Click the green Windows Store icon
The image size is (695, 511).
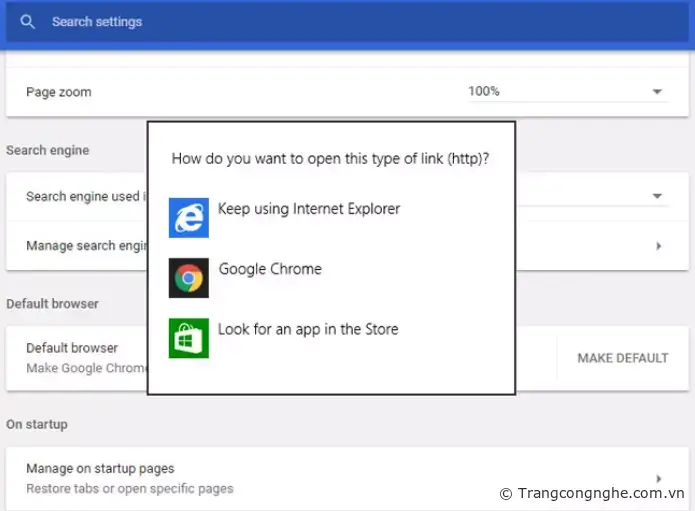pyautogui.click(x=189, y=338)
